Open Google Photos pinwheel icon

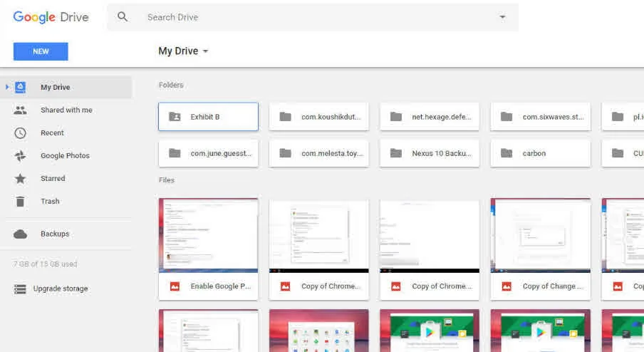pos(20,155)
